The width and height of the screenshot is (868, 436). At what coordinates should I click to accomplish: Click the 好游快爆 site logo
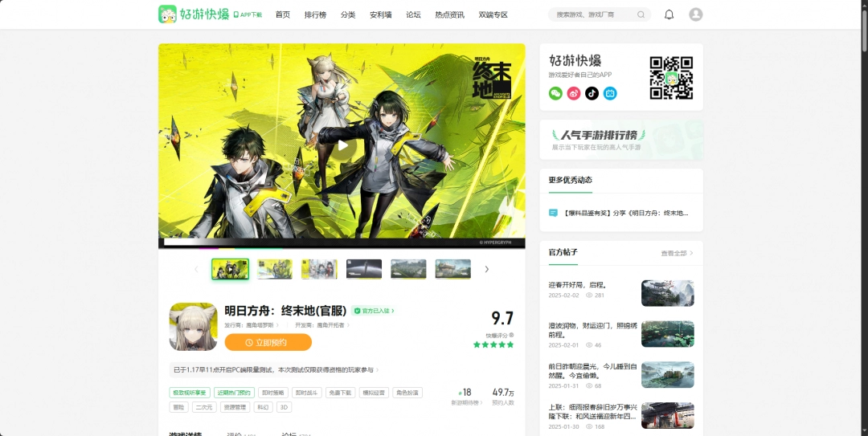[194, 14]
